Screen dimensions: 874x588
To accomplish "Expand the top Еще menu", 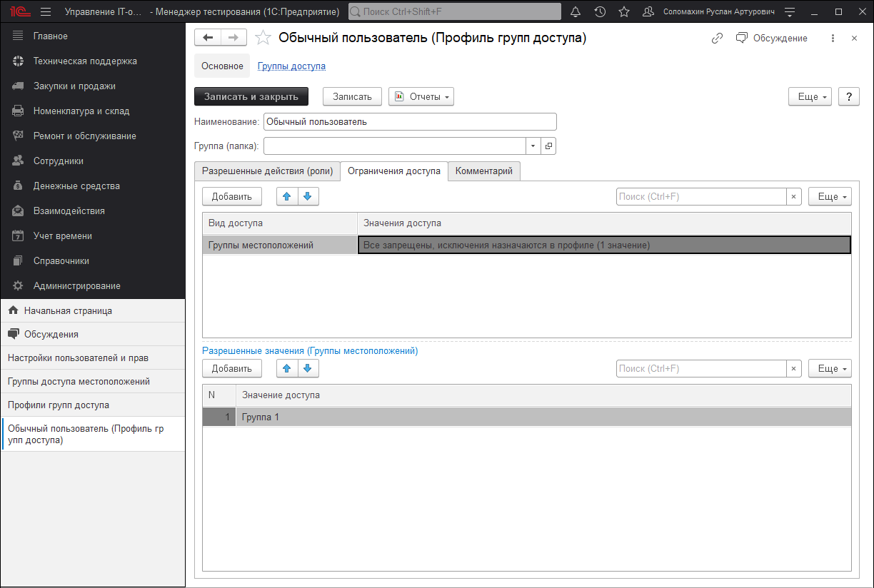I will (x=810, y=96).
